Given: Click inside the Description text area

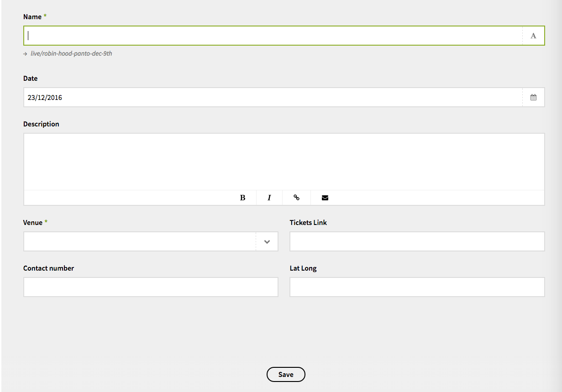Looking at the screenshot, I should [284, 162].
